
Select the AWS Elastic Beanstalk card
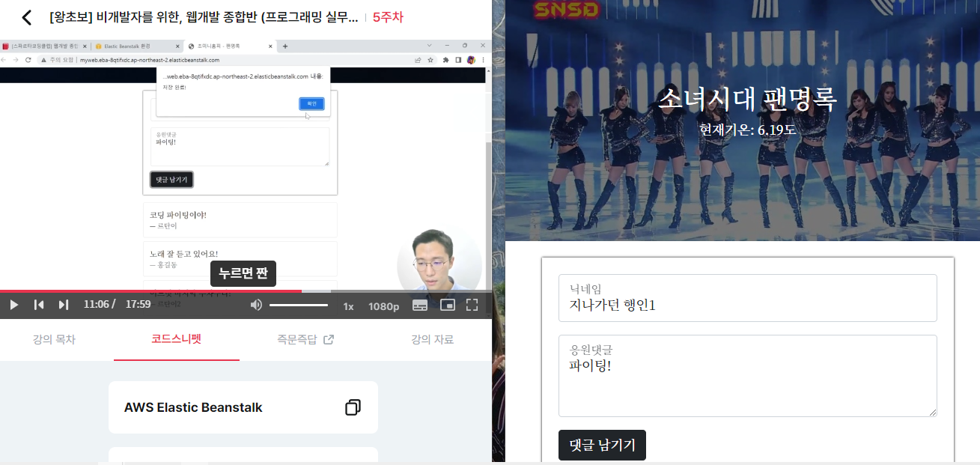243,407
